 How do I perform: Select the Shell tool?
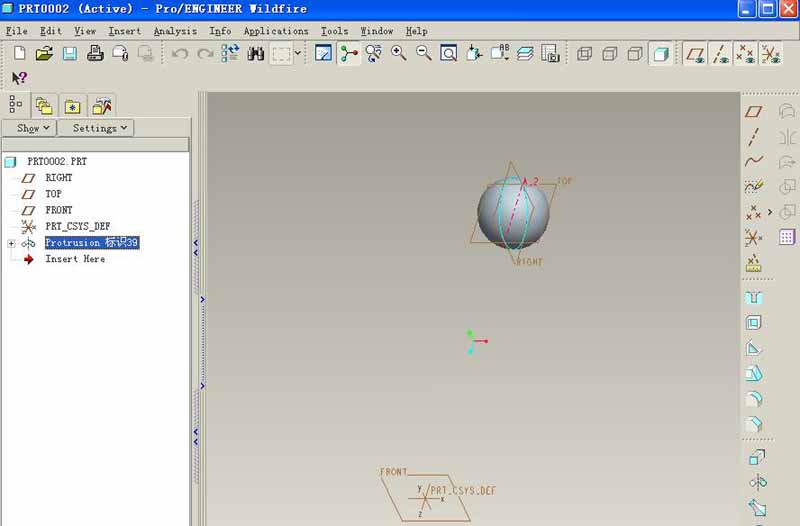tap(754, 322)
